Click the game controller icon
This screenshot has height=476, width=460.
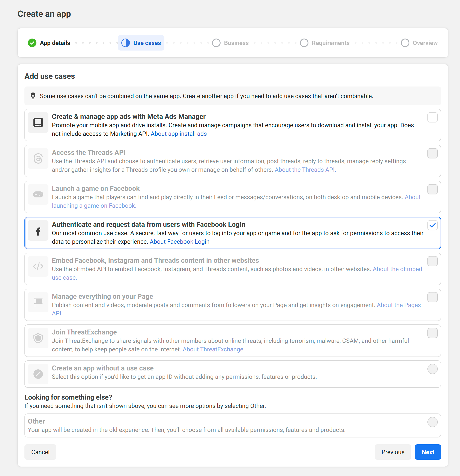coord(38,194)
